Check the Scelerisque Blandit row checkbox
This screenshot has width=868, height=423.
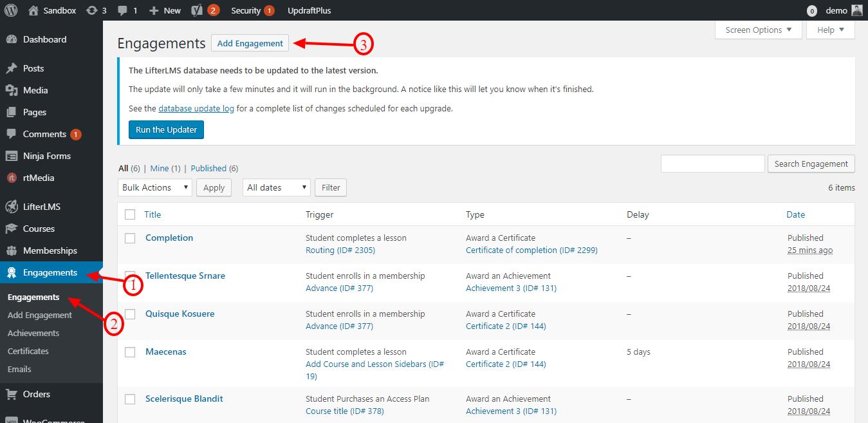click(130, 399)
